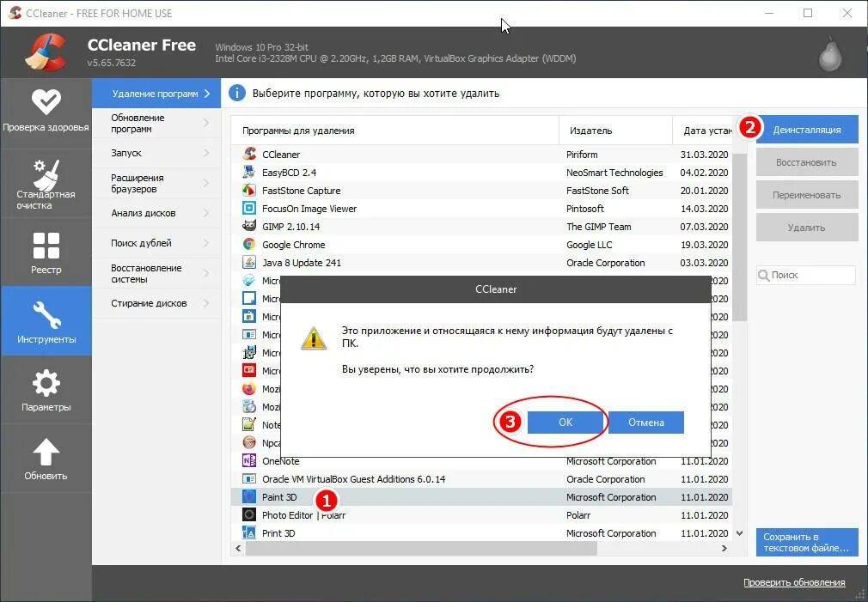Click the FastStone Capture icon
Viewport: 868px width, 602px height.
249,191
